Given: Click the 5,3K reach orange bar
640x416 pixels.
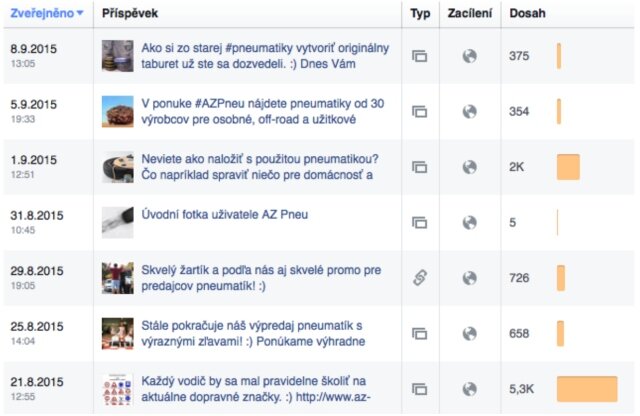Looking at the screenshot, I should tap(586, 389).
